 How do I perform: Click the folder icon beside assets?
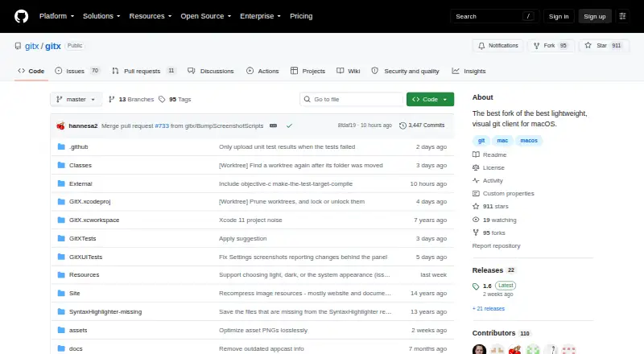(61, 330)
